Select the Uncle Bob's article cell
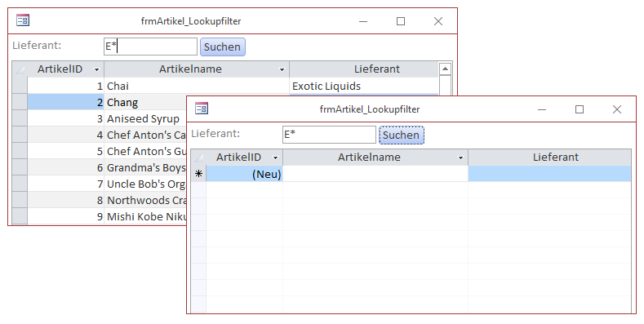Screen dimensions: 644x324 tap(145, 184)
